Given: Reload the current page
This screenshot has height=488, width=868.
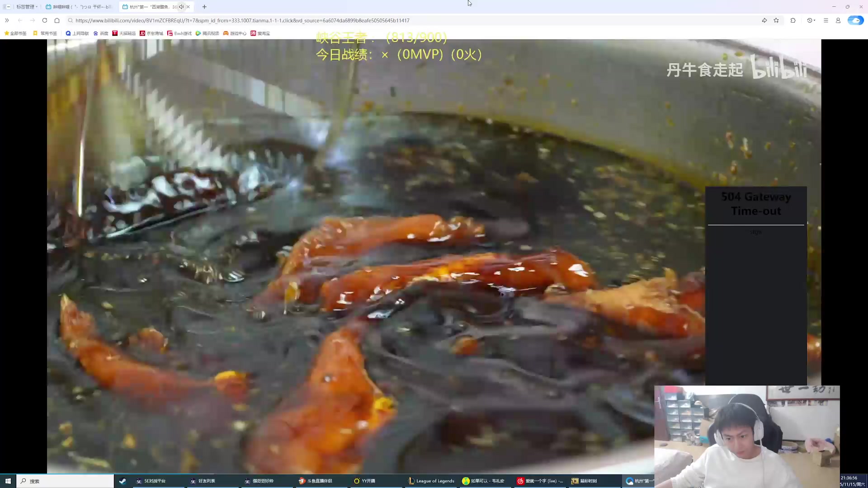Looking at the screenshot, I should pyautogui.click(x=45, y=20).
